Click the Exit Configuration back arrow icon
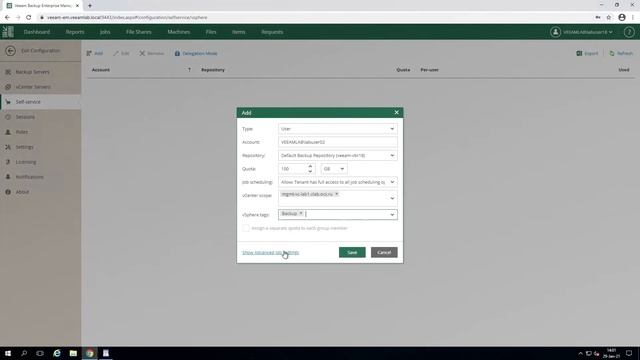This screenshot has height=360, width=640. 11,51
